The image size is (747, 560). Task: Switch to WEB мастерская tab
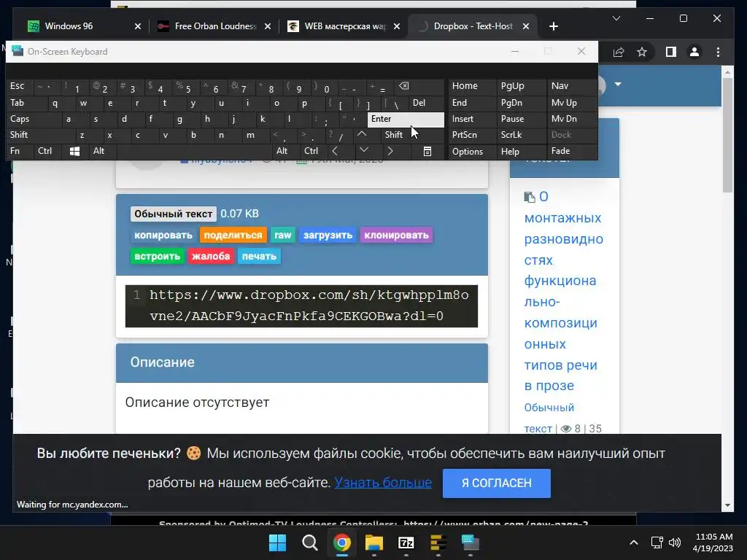click(345, 26)
